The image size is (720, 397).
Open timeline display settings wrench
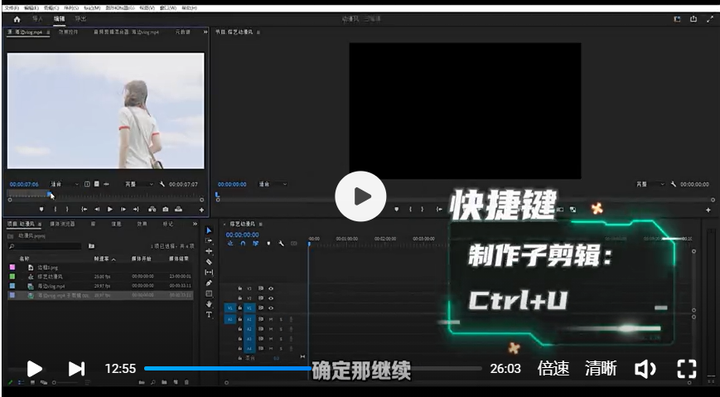[x=281, y=243]
